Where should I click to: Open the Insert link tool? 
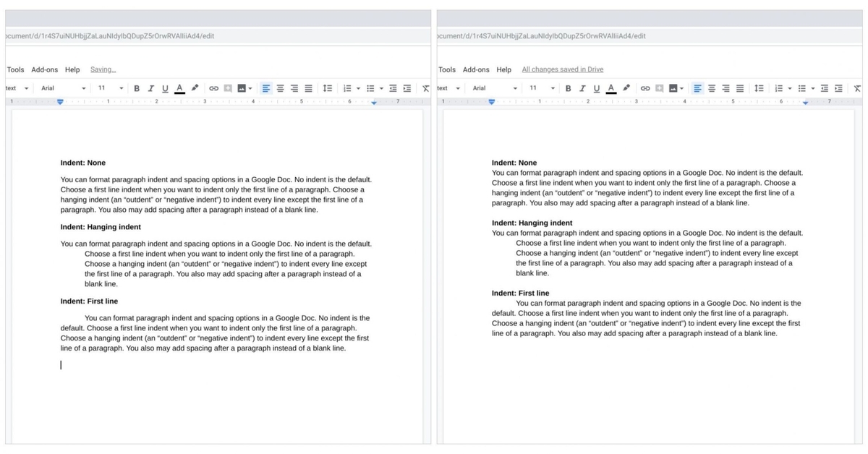click(x=213, y=88)
